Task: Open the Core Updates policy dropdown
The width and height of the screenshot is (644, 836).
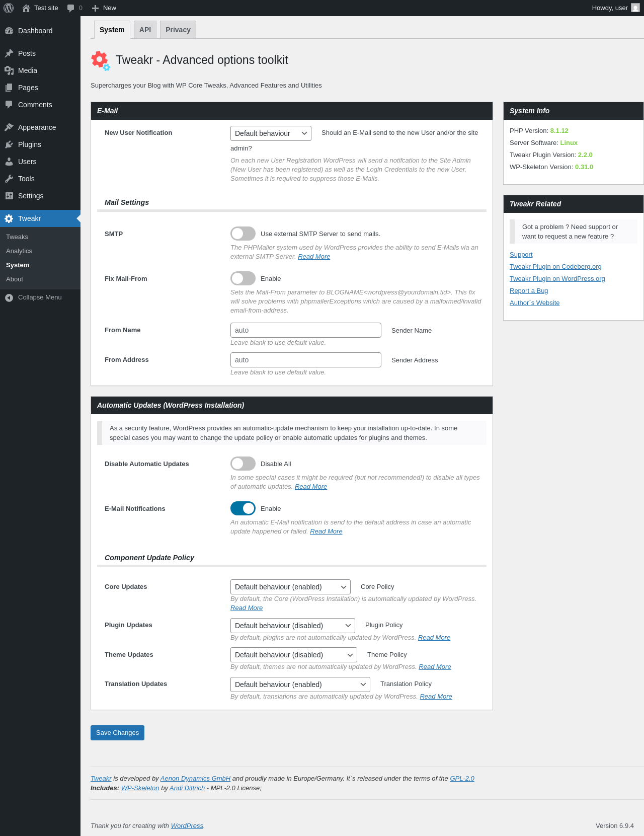Action: [290, 587]
